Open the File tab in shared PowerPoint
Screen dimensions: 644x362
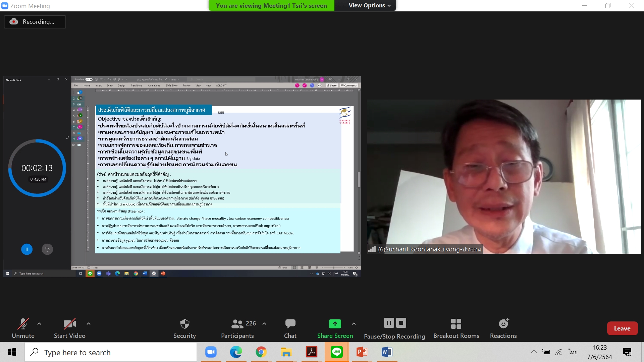76,85
